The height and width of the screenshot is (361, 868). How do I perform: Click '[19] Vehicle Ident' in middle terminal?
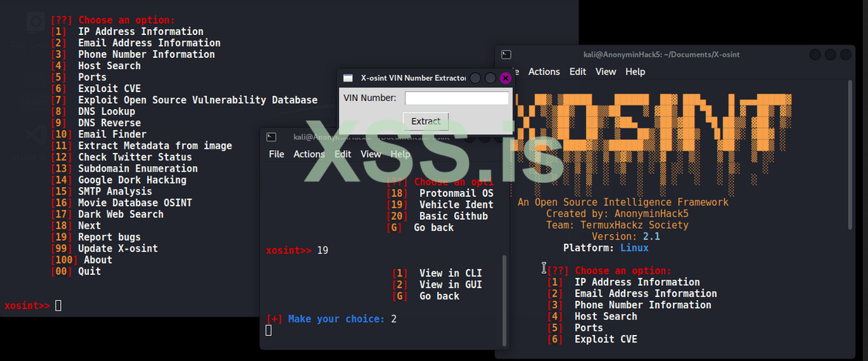[x=440, y=204]
